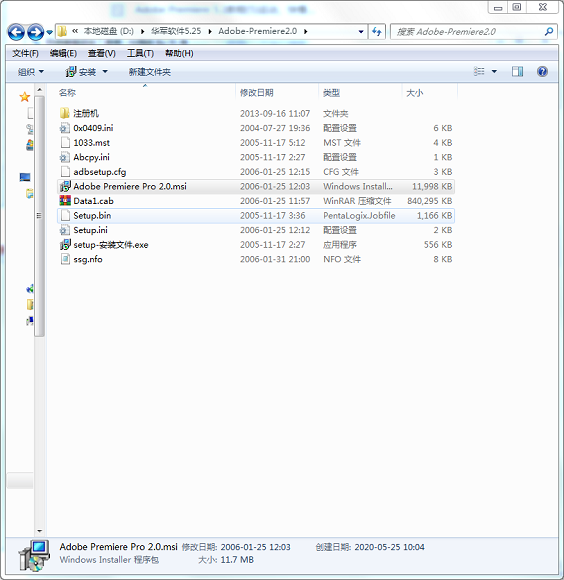Click the installer icon in details pane
The height and width of the screenshot is (580, 564).
coord(34,555)
